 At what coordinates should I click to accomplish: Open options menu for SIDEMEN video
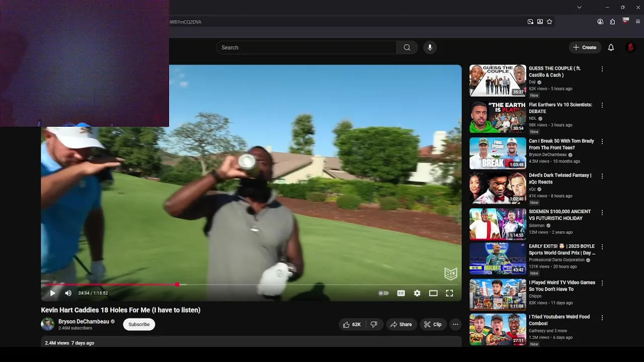(602, 212)
